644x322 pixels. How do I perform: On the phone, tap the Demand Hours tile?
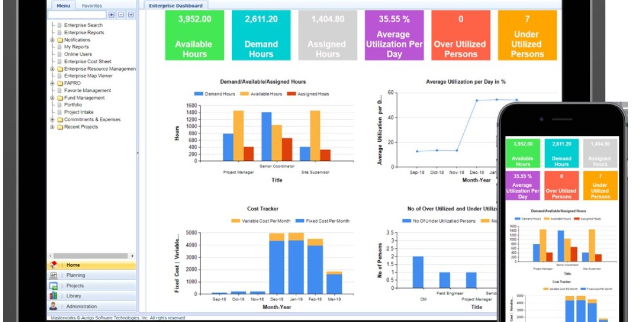coord(561,153)
